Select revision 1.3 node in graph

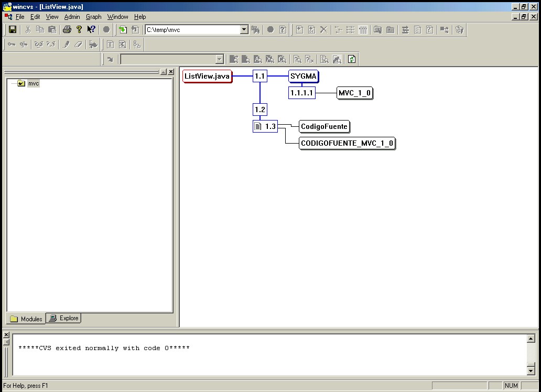coord(265,126)
